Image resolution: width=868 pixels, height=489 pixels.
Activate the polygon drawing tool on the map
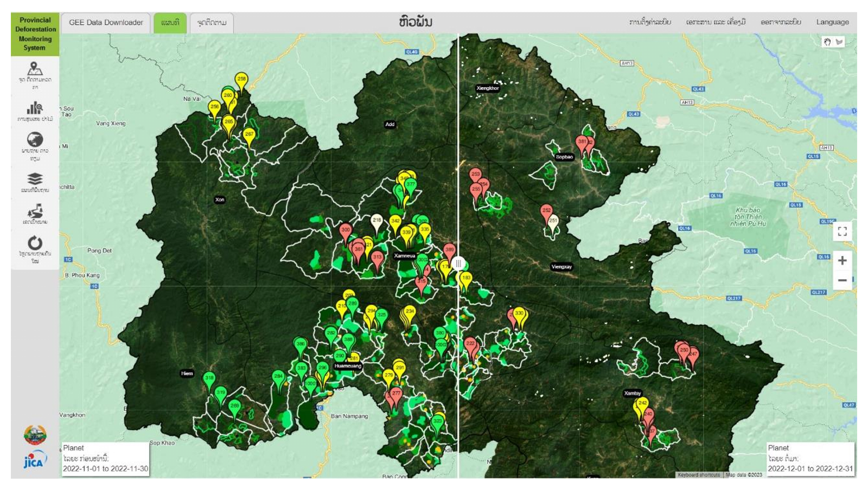pos(839,42)
